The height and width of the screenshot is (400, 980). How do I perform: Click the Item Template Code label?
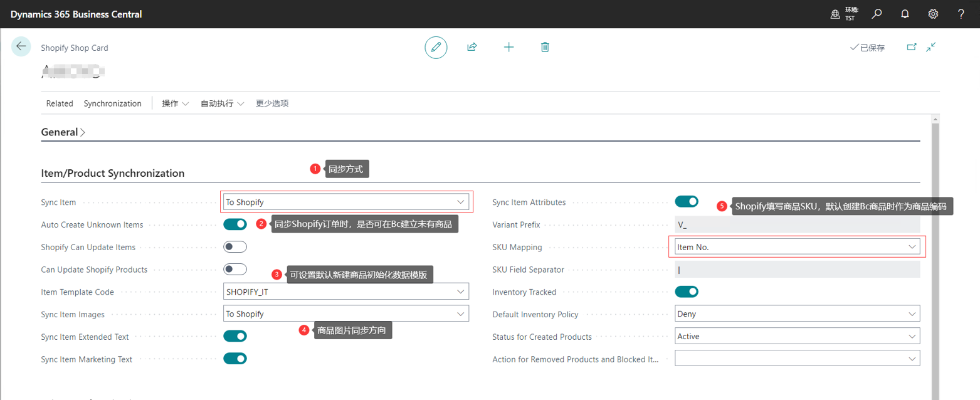pos(78,292)
